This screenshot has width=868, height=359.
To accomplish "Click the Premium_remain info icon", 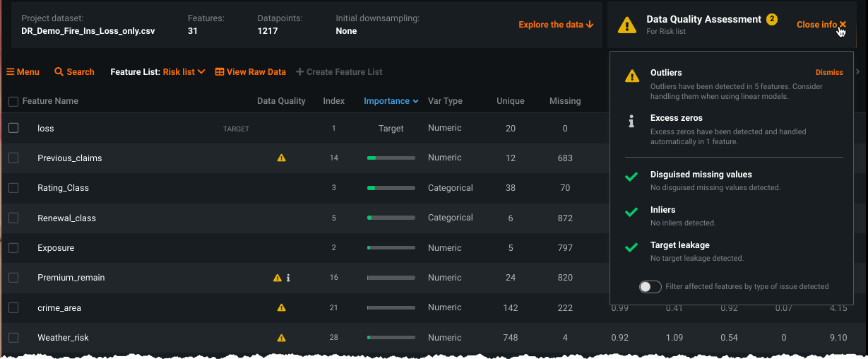I will (x=288, y=278).
